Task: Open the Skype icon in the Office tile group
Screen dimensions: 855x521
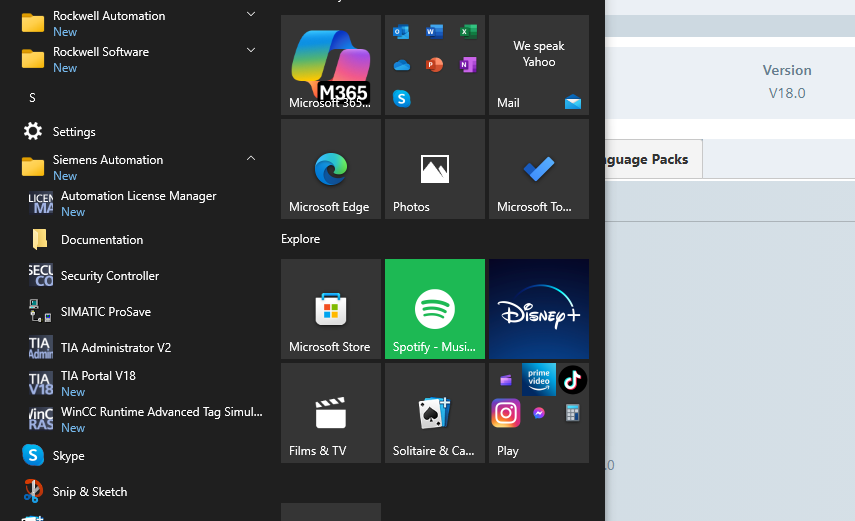Action: point(401,99)
